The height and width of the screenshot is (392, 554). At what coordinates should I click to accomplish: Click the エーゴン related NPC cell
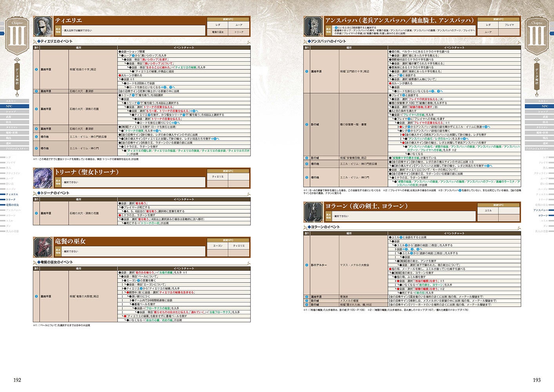click(x=218, y=246)
